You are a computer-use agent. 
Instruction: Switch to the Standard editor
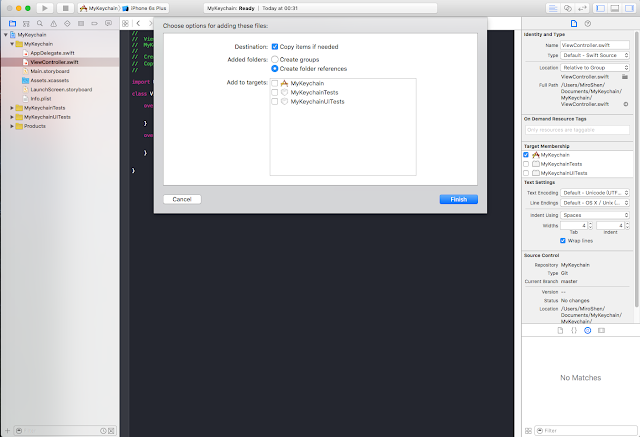click(553, 8)
